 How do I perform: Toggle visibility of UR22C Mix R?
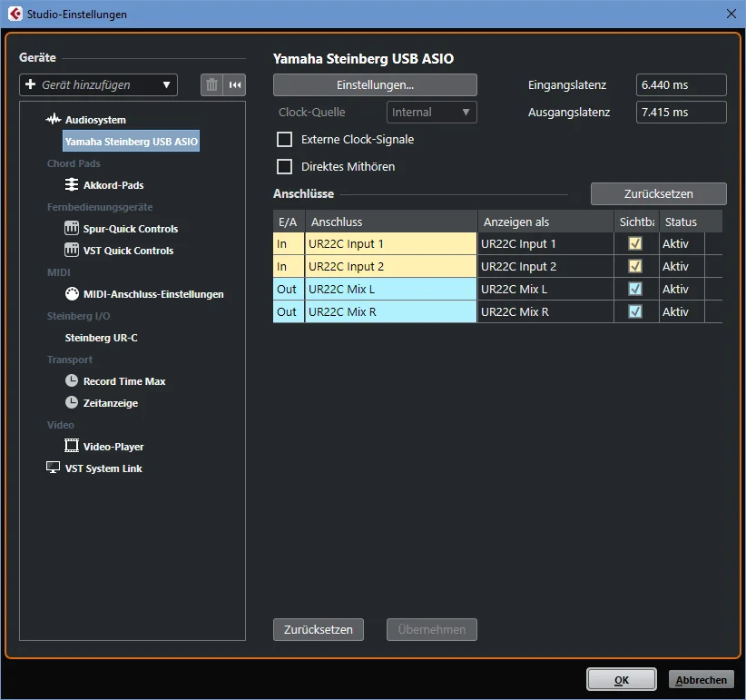pos(635,311)
